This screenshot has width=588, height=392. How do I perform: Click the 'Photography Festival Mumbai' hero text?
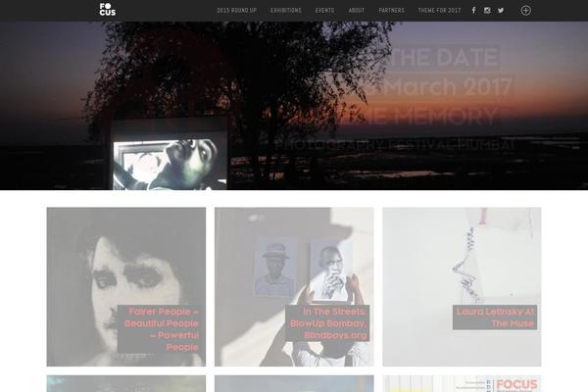pyautogui.click(x=395, y=145)
